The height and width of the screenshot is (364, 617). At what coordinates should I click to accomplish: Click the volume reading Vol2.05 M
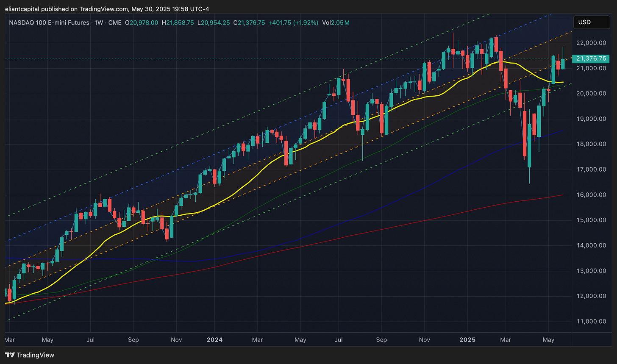click(336, 22)
